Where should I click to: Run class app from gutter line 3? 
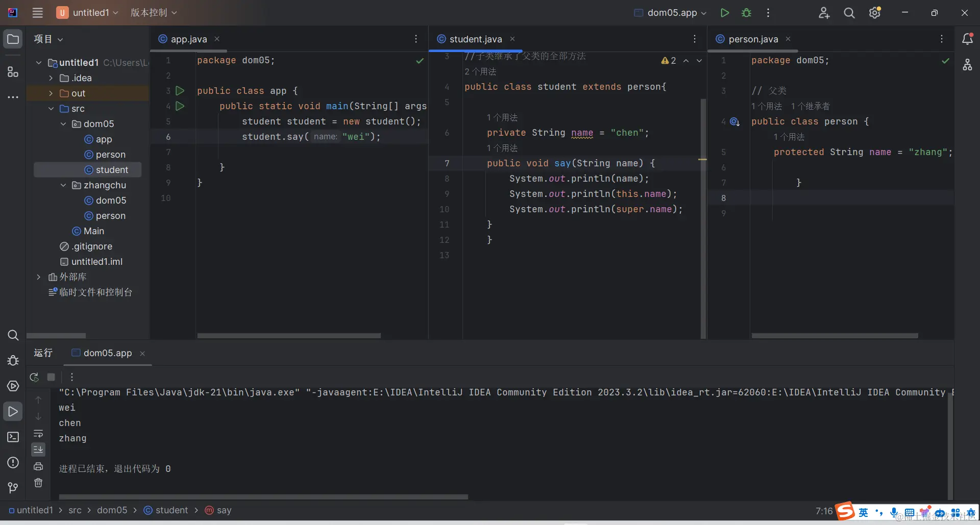coord(180,91)
